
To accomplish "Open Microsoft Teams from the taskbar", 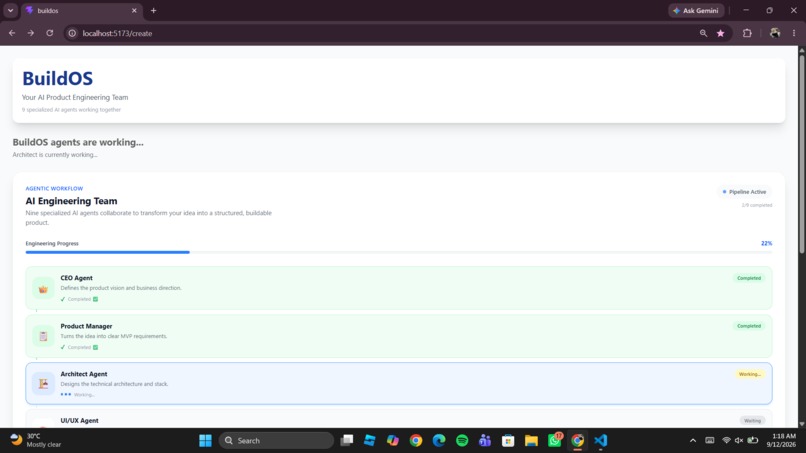I will tap(485, 441).
